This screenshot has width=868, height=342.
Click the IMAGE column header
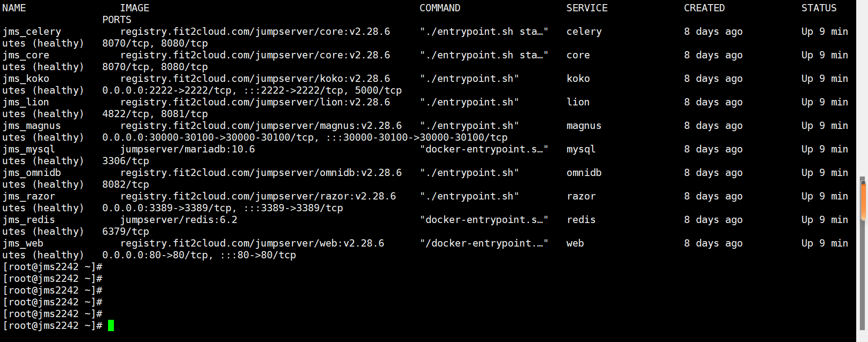click(135, 8)
